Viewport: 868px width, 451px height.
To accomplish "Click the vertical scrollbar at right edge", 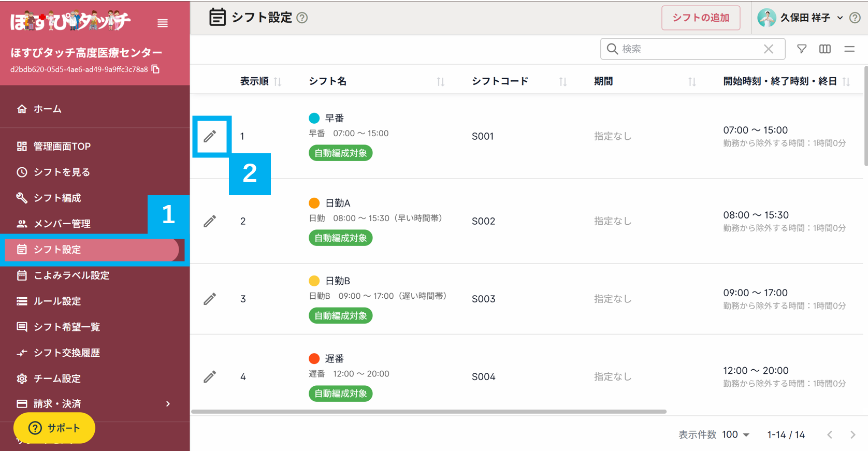I will (865, 116).
